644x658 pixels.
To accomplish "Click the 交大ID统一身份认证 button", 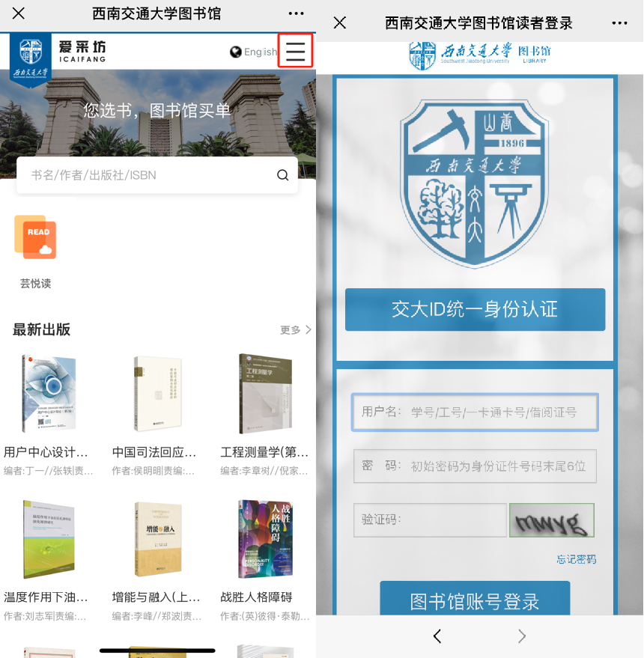I will (x=475, y=309).
